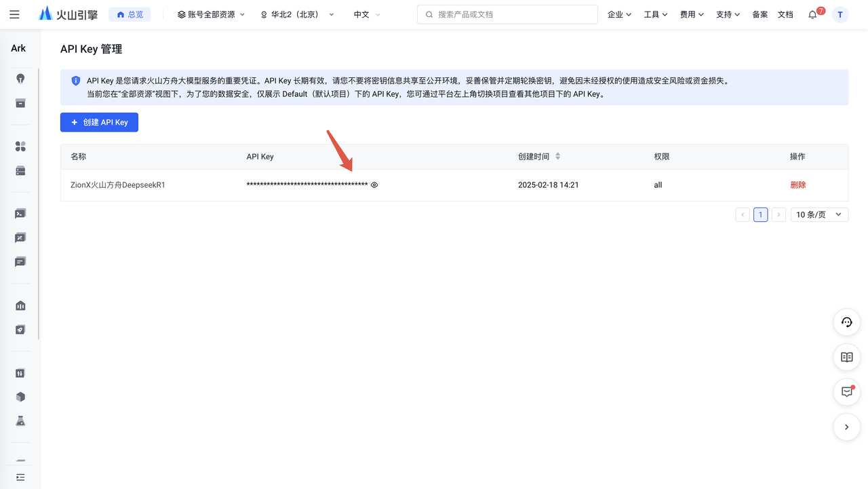Open the 备案 link

pos(760,14)
